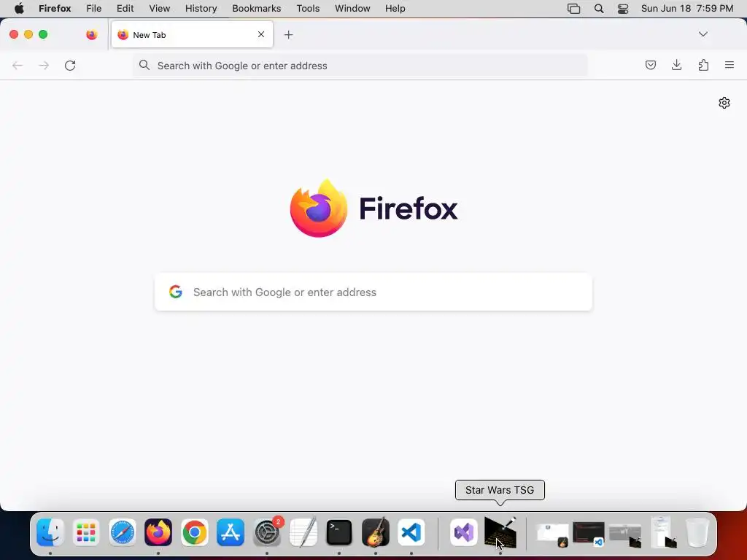The width and height of the screenshot is (747, 560).
Task: Open Finder from the Dock
Action: (50, 532)
